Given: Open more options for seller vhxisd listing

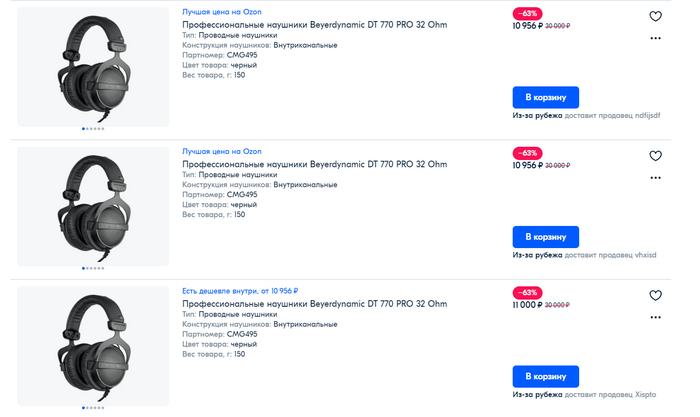Looking at the screenshot, I should coord(655,177).
